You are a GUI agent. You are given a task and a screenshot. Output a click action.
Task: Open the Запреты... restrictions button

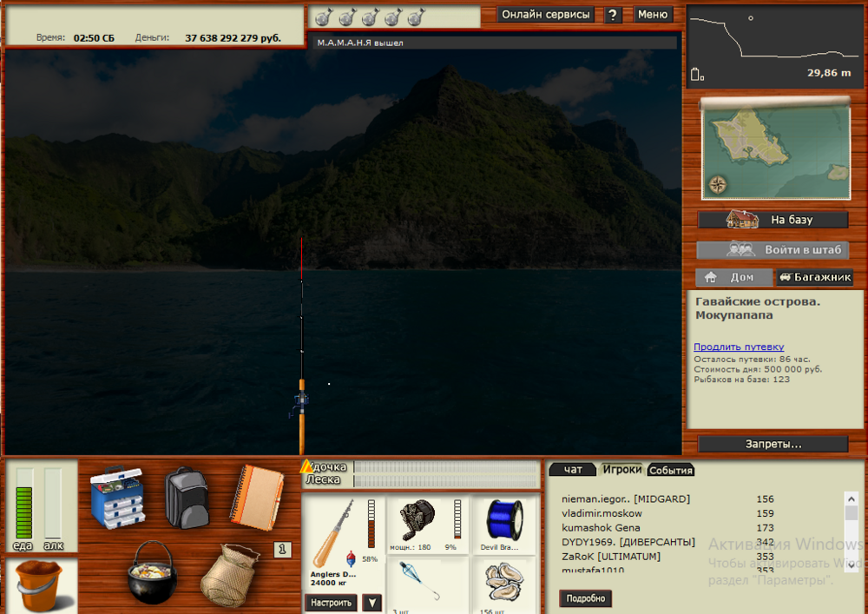click(x=773, y=444)
